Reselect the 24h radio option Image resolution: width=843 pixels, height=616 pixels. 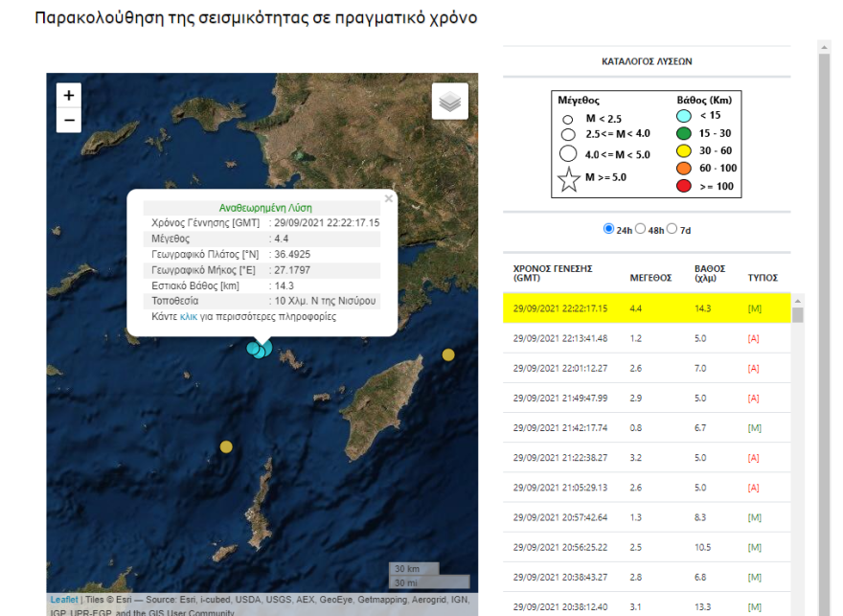607,227
